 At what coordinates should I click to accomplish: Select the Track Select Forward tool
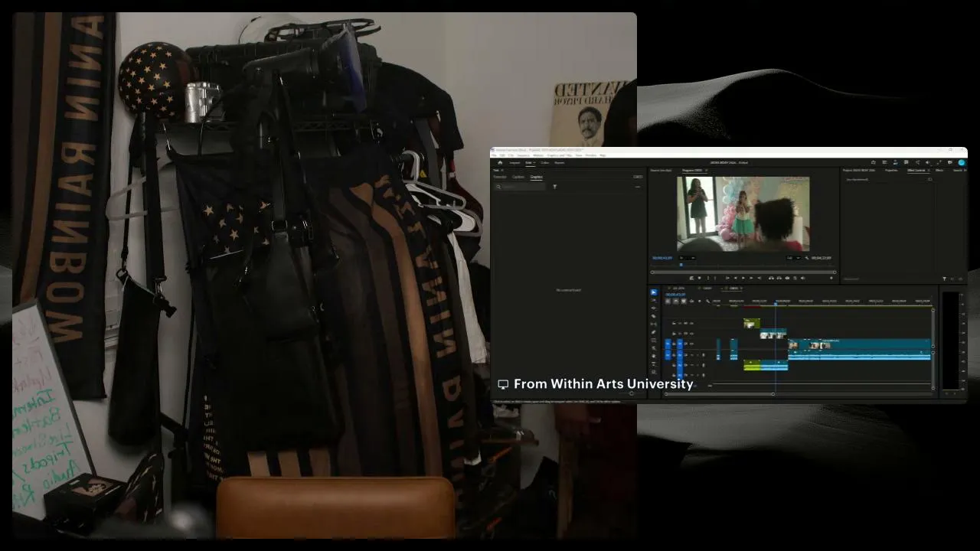click(x=654, y=300)
